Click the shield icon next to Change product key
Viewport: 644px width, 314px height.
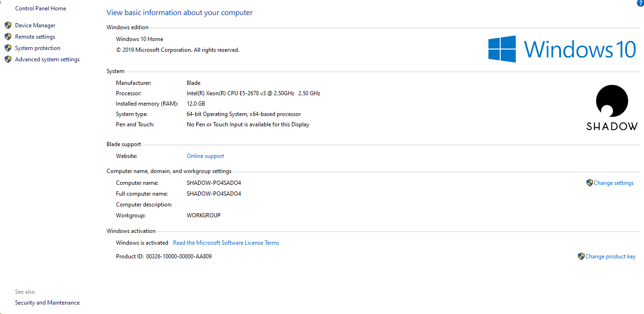point(581,256)
